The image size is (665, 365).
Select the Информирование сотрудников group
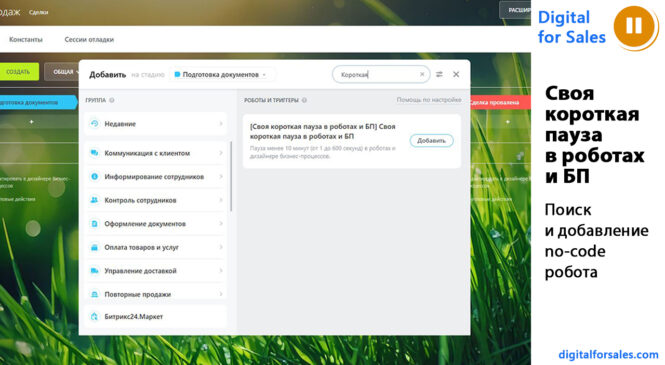coord(156,177)
